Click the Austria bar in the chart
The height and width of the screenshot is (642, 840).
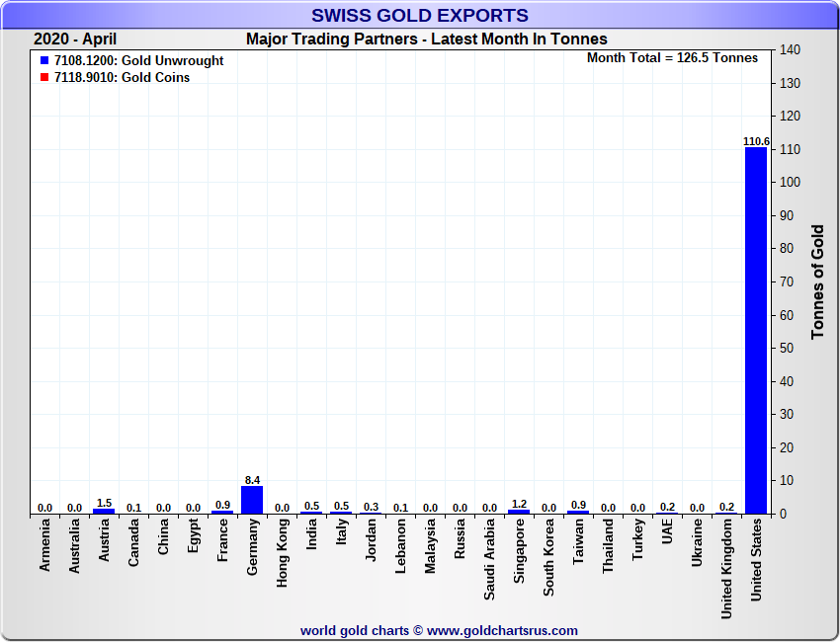pos(104,511)
